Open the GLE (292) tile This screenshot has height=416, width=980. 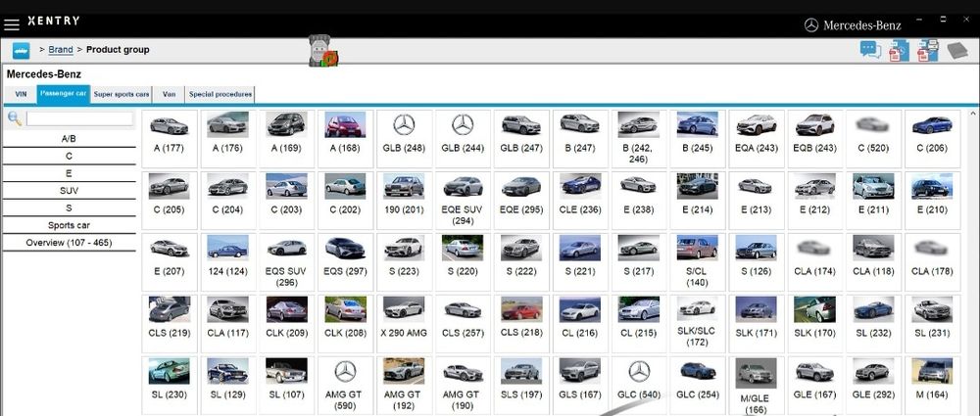874,385
